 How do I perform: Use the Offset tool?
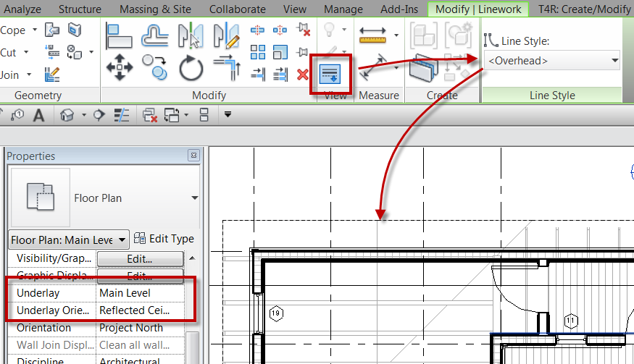click(x=155, y=35)
